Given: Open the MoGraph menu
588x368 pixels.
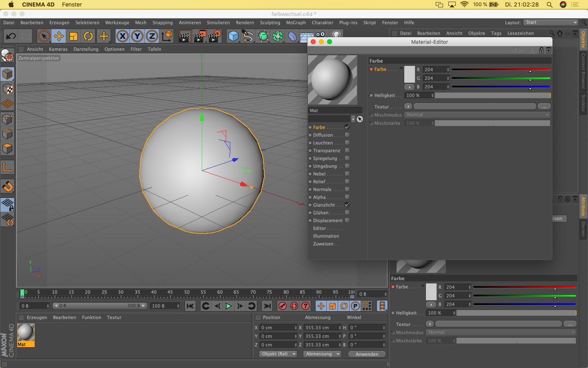Looking at the screenshot, I should pyautogui.click(x=296, y=23).
